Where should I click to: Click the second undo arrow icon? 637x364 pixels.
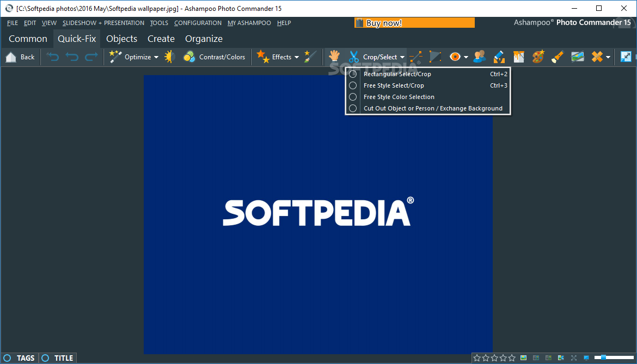[72, 57]
